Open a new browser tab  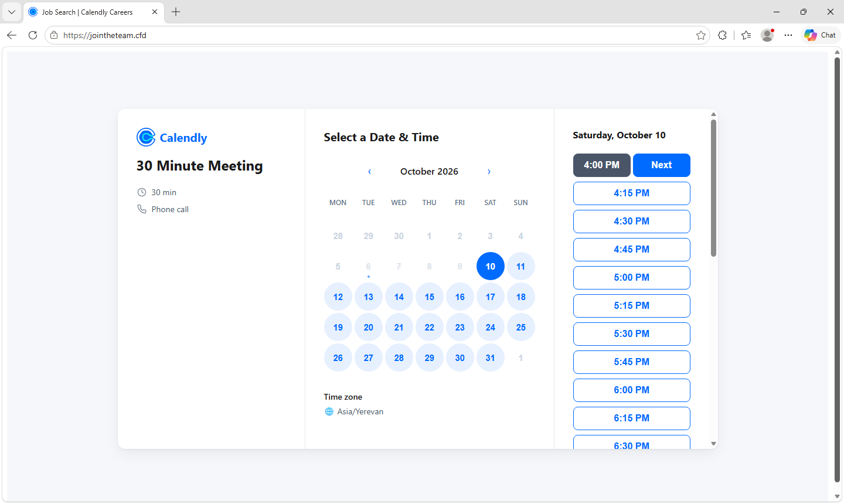(x=176, y=12)
